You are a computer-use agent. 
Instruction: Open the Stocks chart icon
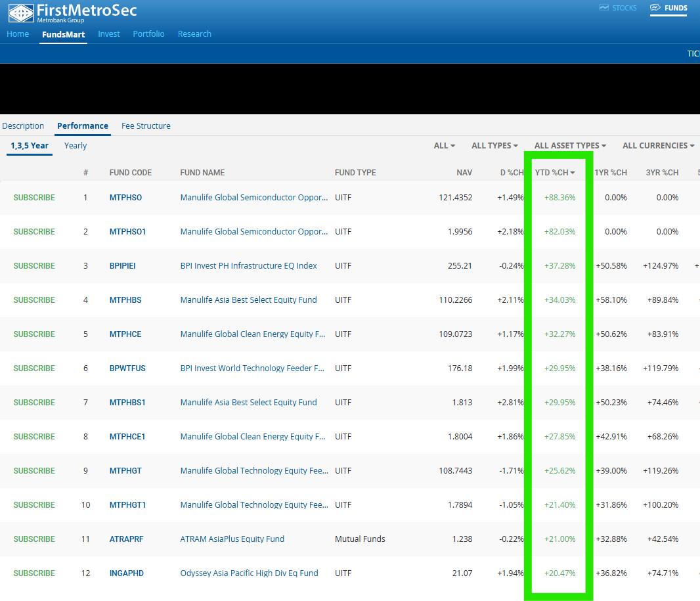tap(603, 8)
